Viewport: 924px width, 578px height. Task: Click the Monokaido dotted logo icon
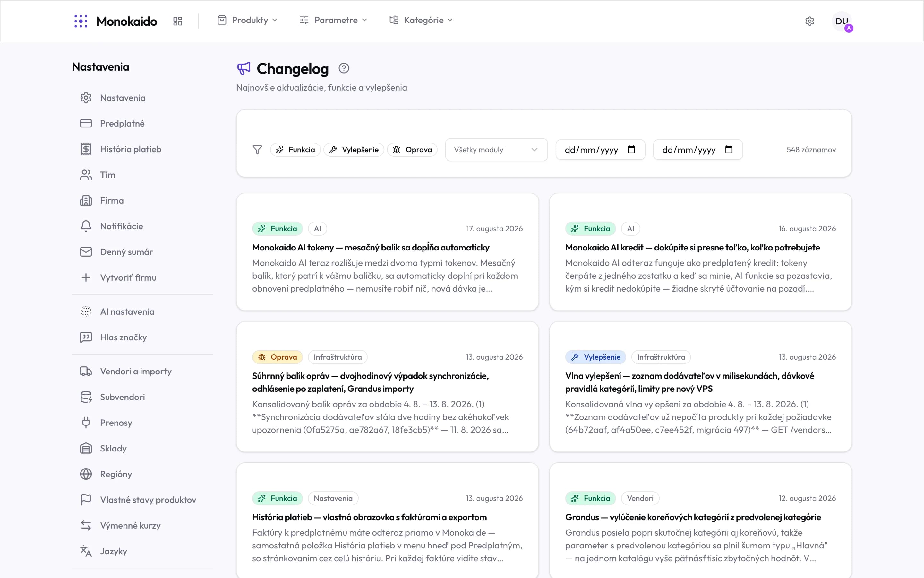point(81,21)
